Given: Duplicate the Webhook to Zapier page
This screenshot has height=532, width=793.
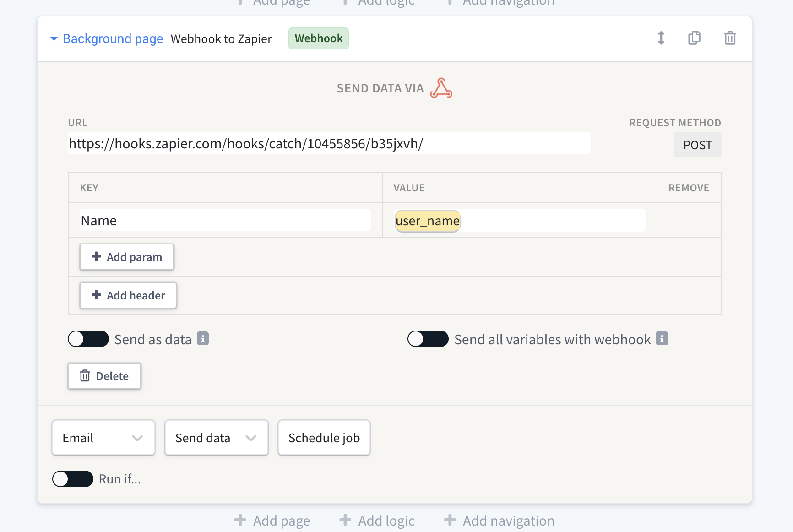Looking at the screenshot, I should point(694,38).
